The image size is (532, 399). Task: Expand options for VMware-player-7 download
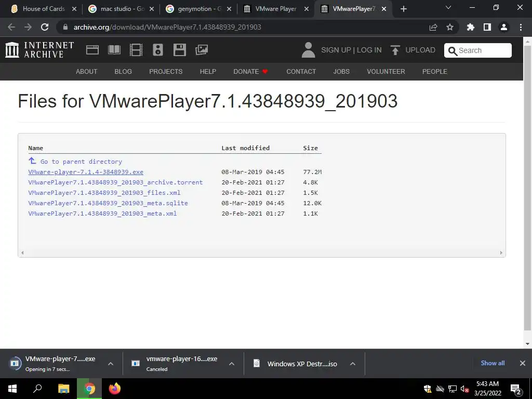click(x=111, y=364)
